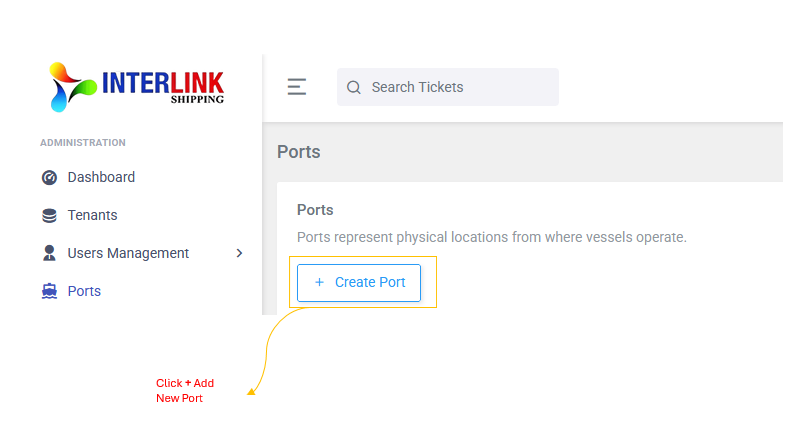Click the Ports page header title

(x=298, y=152)
